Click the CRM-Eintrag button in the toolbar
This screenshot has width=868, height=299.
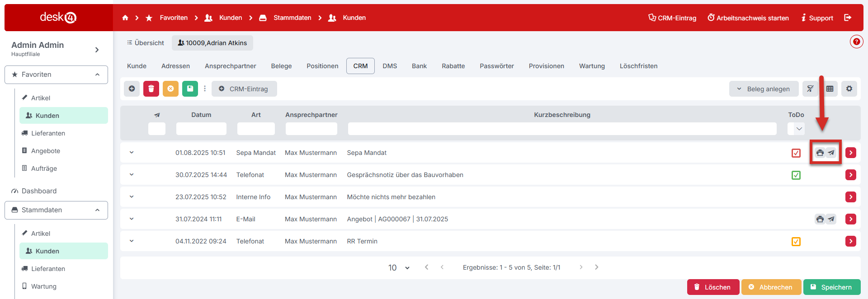[244, 89]
